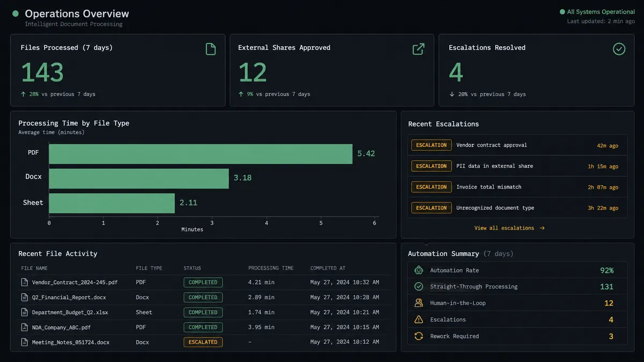Click the checkmark circle icon in Escalations Resolved card
The width and height of the screenshot is (644, 362).
619,49
